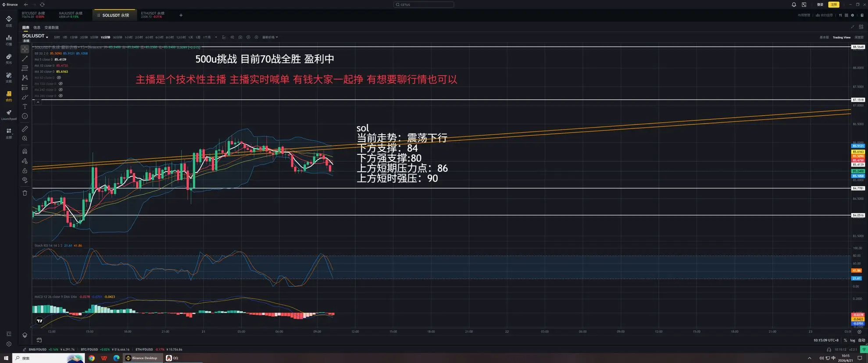
Task: Select the ruler measure tool
Action: [x=25, y=129]
